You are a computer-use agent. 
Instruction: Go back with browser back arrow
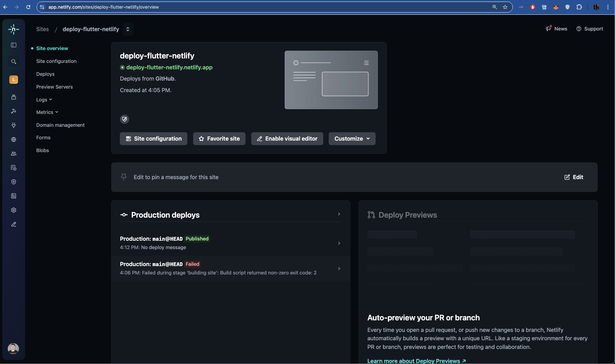click(5, 7)
